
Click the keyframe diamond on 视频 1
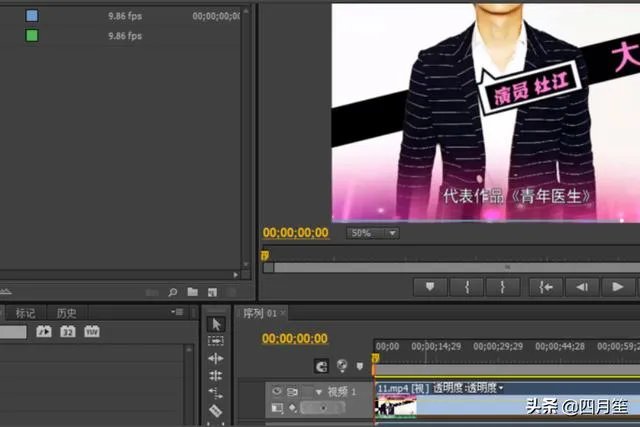coord(292,407)
